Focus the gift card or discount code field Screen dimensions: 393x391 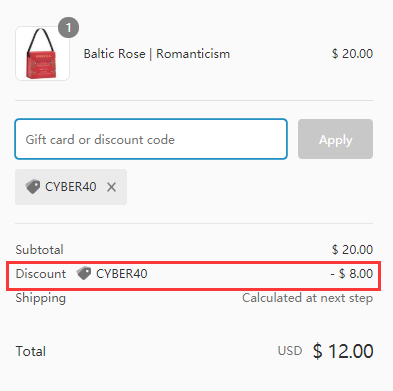click(151, 139)
